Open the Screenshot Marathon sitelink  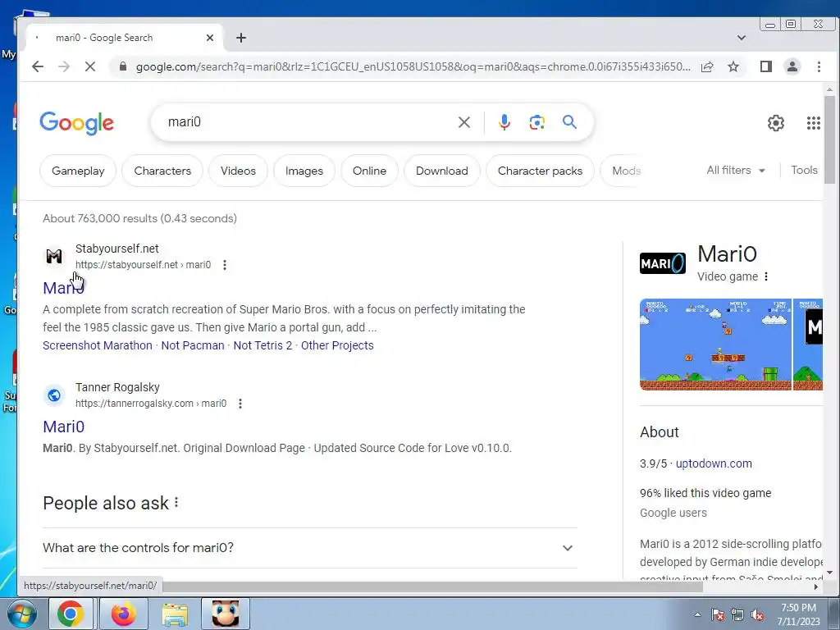pyautogui.click(x=98, y=345)
